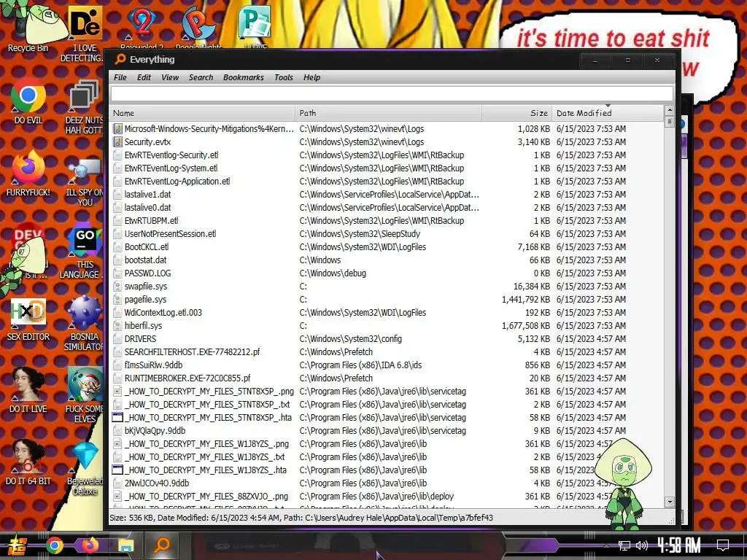
Task: Select _HOW_TO_DECRYPT_MY_FILES_5TNT8X5P_.hta row
Action: click(387, 418)
